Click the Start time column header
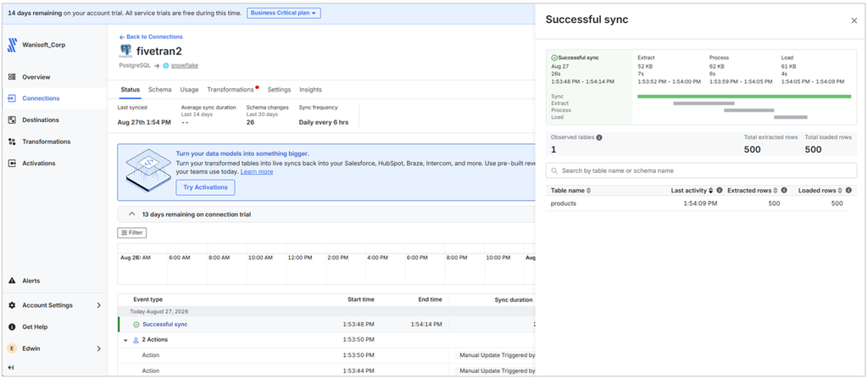Screen dimensions: 868x379 click(361, 299)
